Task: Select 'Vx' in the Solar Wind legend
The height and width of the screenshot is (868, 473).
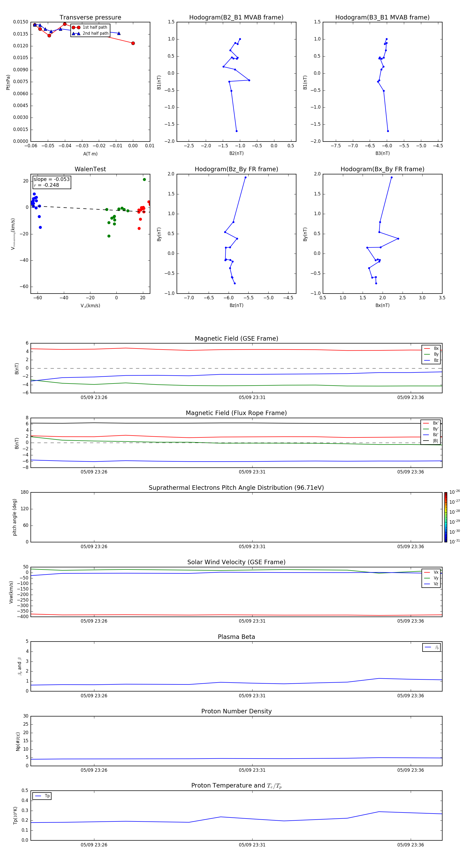Action: 431,573
